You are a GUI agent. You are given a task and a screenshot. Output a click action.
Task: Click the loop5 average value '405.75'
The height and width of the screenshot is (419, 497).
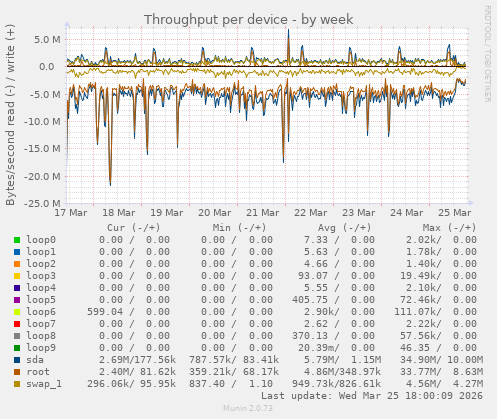click(310, 300)
